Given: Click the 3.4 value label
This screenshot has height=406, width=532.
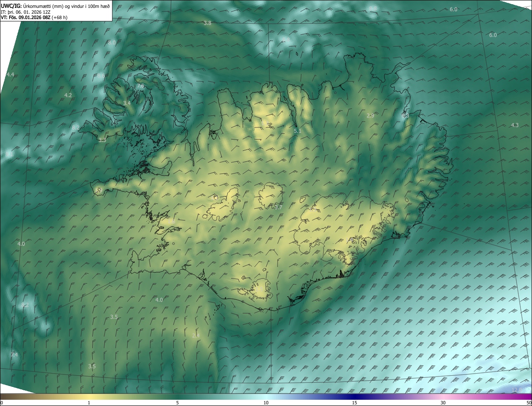Looking at the screenshot, I should [127, 103].
